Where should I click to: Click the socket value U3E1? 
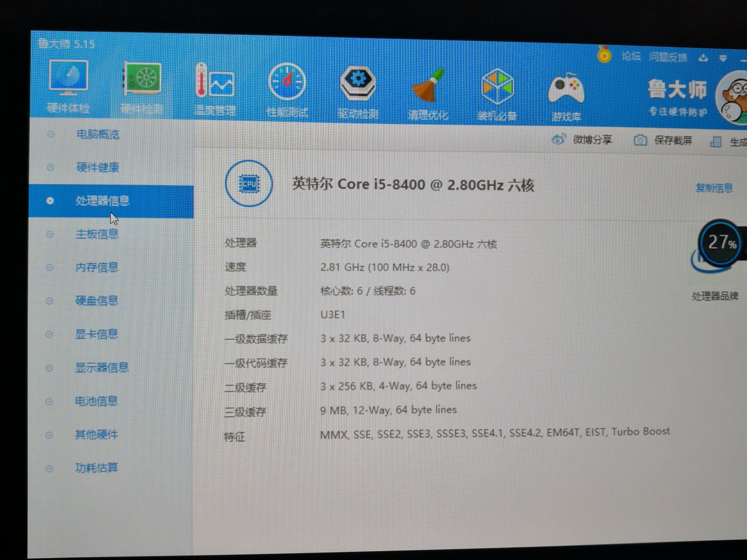(x=333, y=315)
